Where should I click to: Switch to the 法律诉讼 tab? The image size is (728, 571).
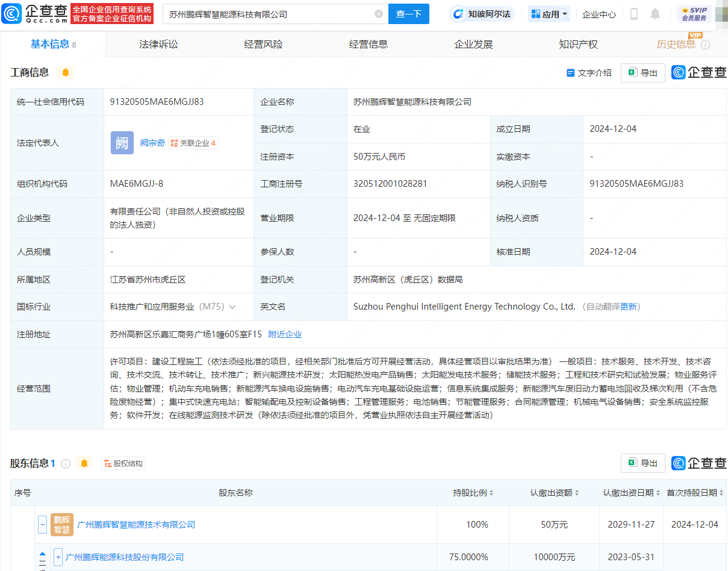(x=158, y=45)
